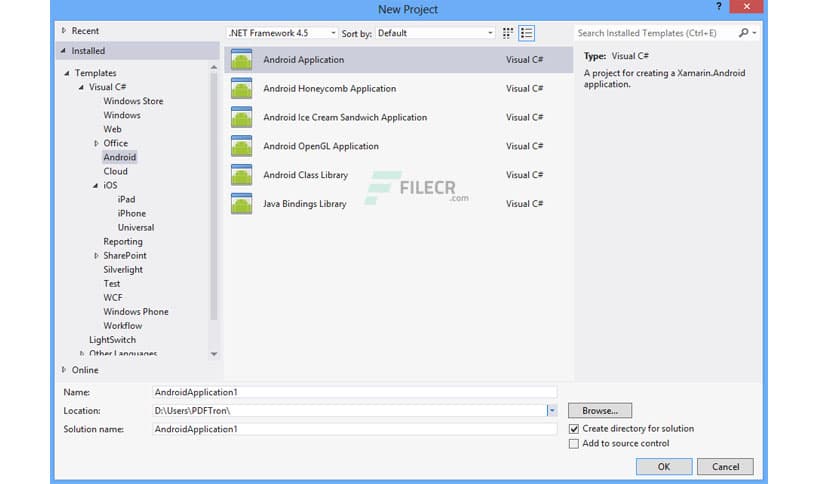Expand the Recent section
This screenshot has width=836, height=484.
coord(63,31)
